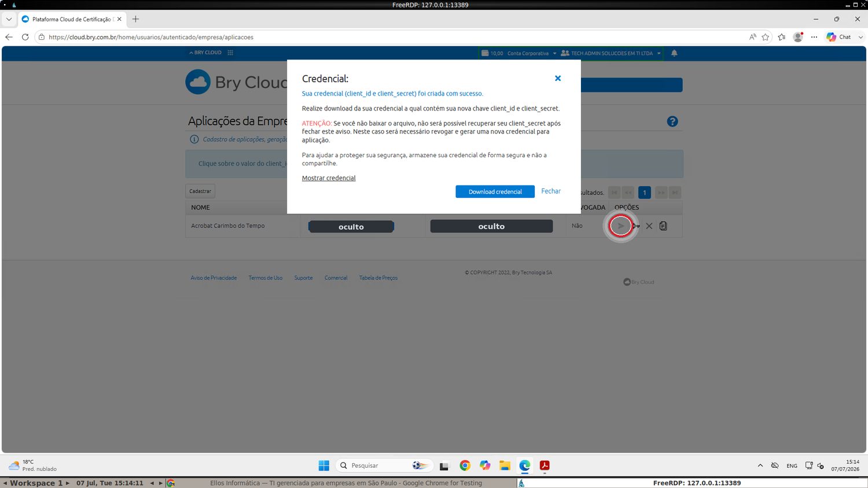The width and height of the screenshot is (868, 488).
Task: Reveal the hidden client_id oculto field
Action: coord(351,227)
